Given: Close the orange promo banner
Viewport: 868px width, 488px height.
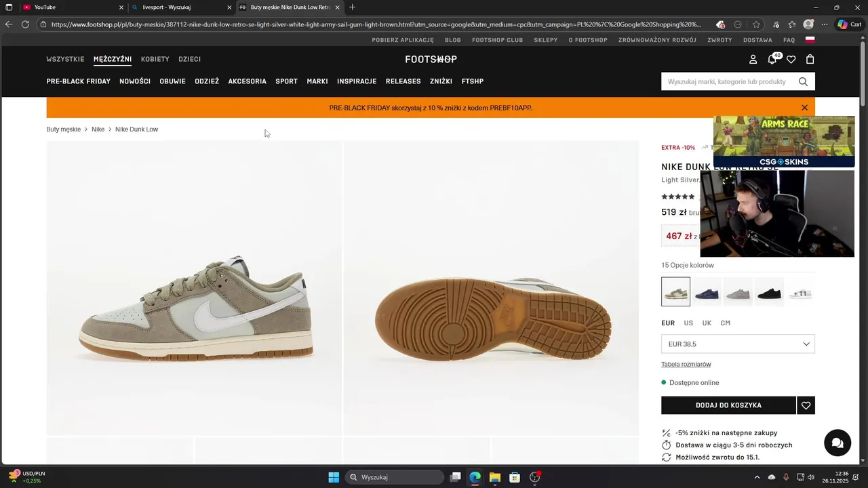Looking at the screenshot, I should (x=804, y=108).
